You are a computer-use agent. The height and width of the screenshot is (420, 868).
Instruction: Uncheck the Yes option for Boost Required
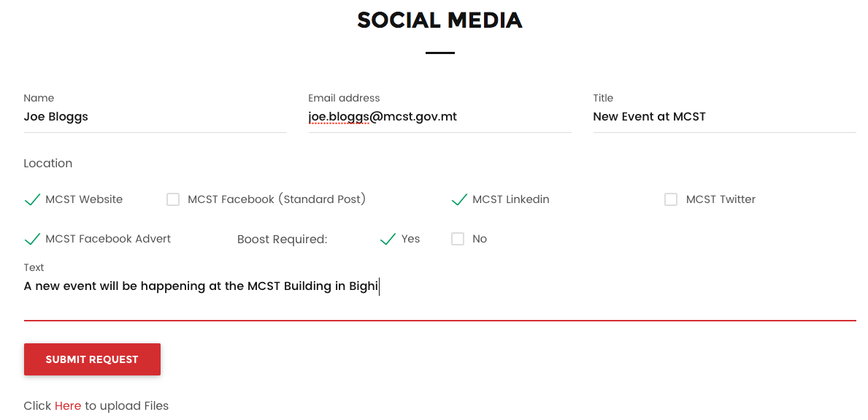pyautogui.click(x=388, y=239)
